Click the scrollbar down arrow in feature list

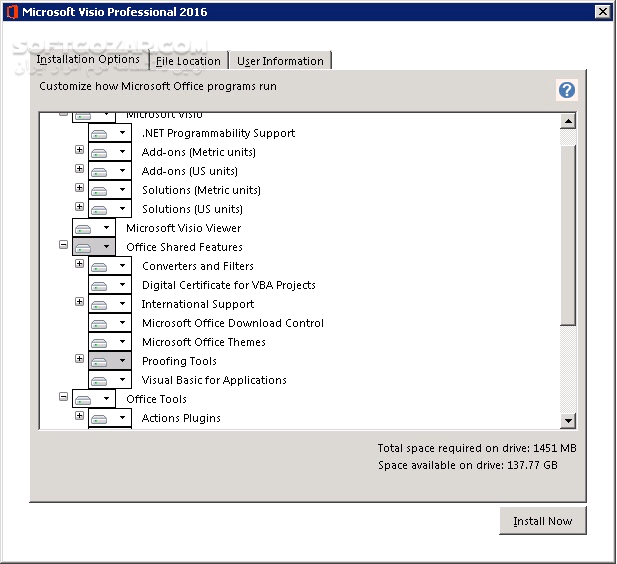(568, 421)
